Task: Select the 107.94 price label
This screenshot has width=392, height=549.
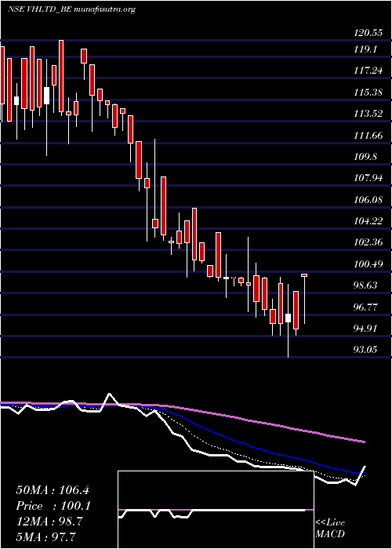Action: pos(368,178)
